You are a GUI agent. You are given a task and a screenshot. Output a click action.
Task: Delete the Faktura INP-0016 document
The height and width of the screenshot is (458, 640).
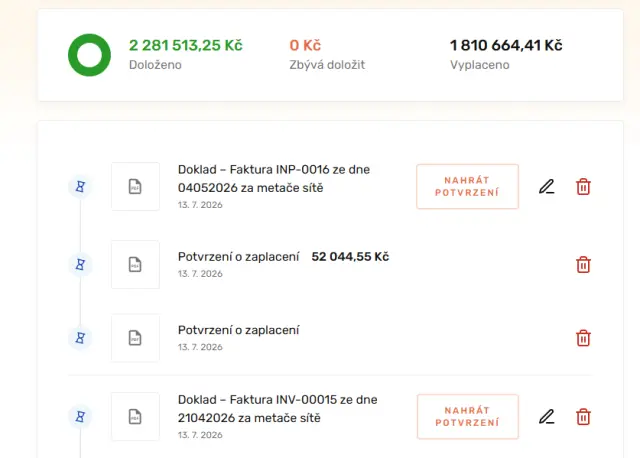(x=583, y=187)
